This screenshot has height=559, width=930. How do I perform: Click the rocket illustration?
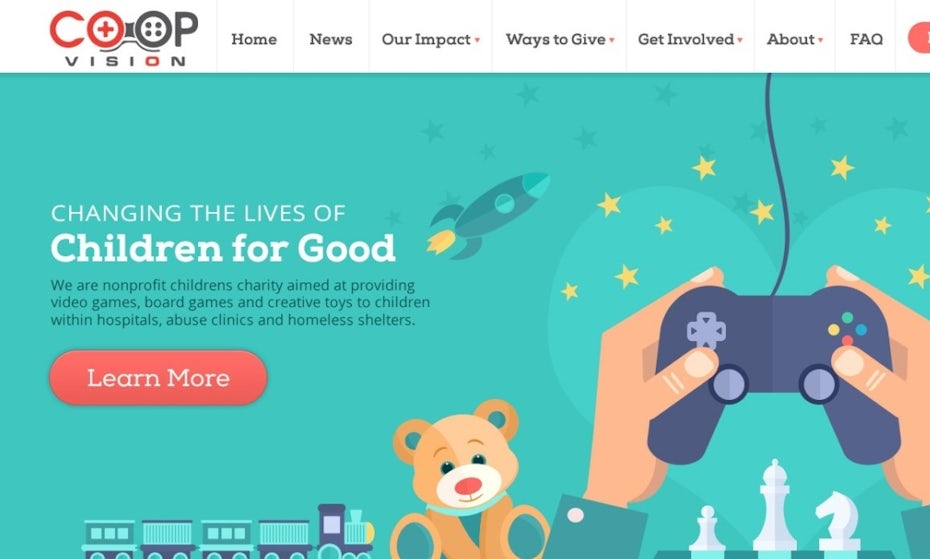(488, 215)
